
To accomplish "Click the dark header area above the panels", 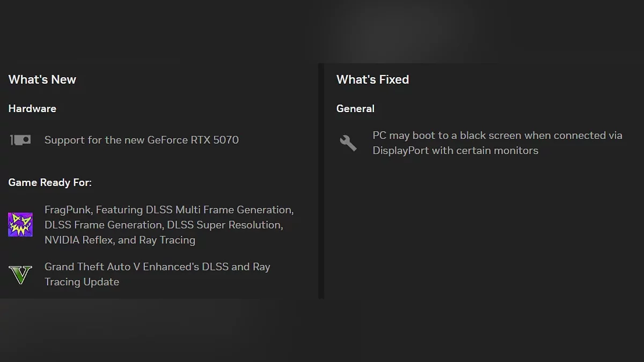I will [322, 29].
